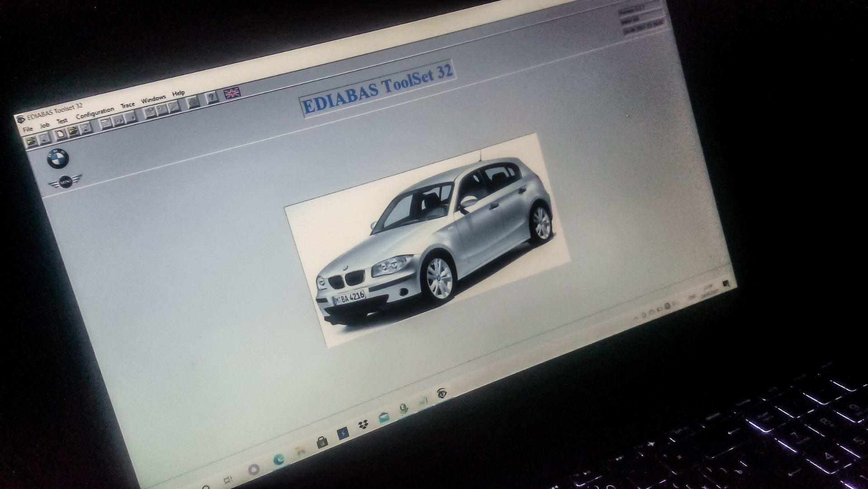
Task: Open File Explorer from taskbar
Action: coord(300,451)
